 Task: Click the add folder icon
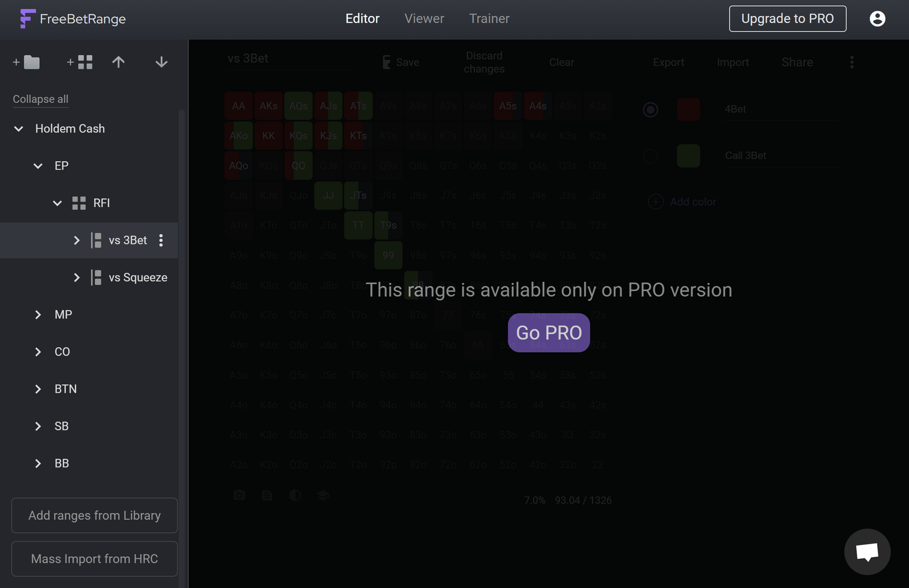point(26,62)
